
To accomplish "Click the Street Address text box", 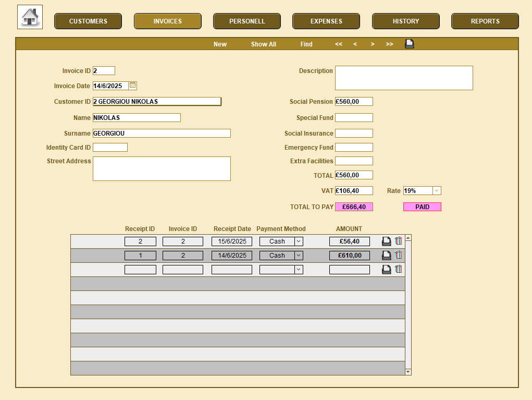I will pos(162,169).
